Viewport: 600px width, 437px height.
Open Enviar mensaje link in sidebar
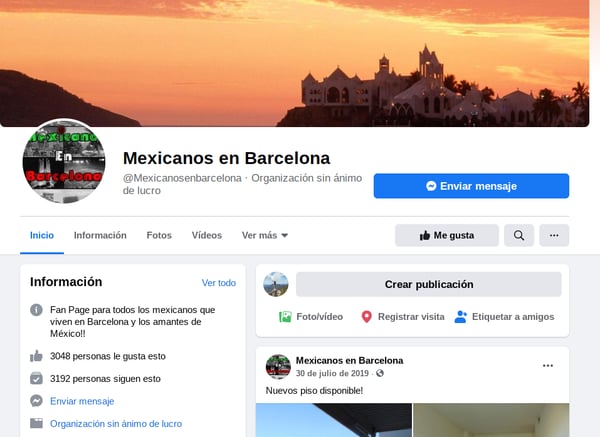[x=82, y=401]
